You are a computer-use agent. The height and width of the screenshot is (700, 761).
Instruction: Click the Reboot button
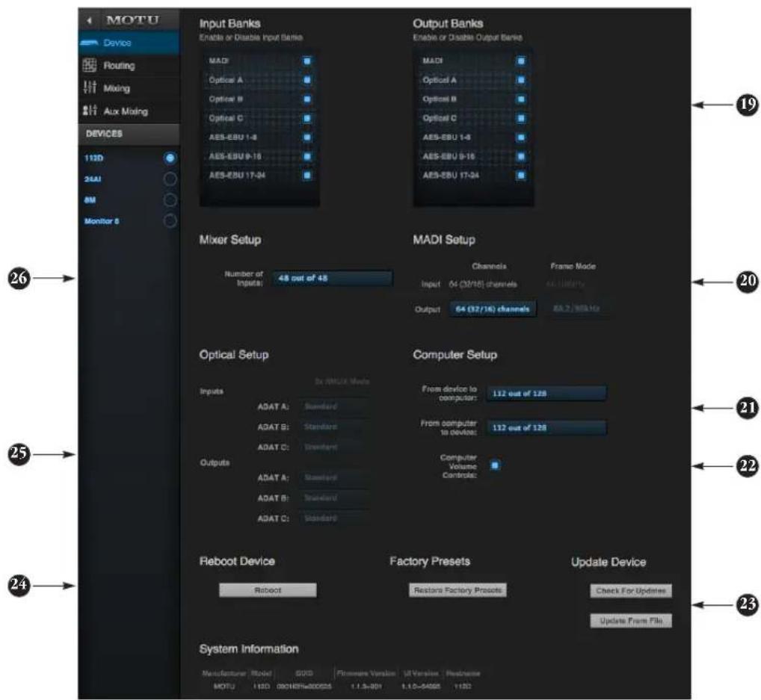click(268, 590)
